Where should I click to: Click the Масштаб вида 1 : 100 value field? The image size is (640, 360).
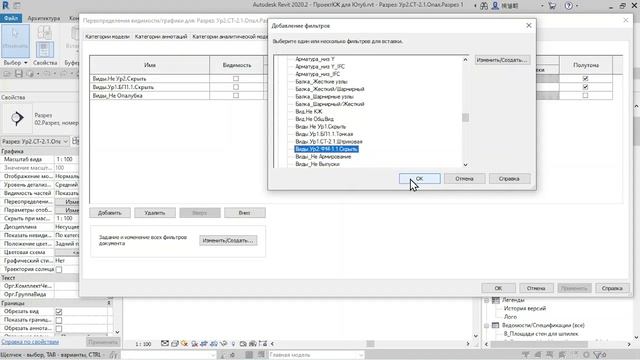coord(67,159)
